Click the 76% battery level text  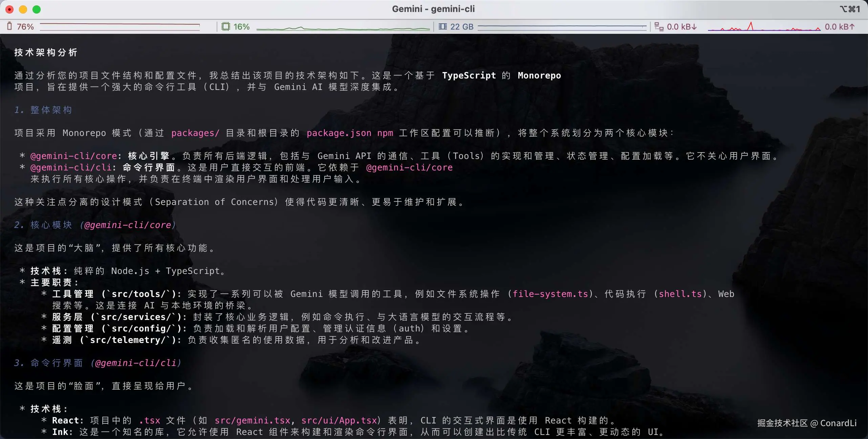click(25, 27)
